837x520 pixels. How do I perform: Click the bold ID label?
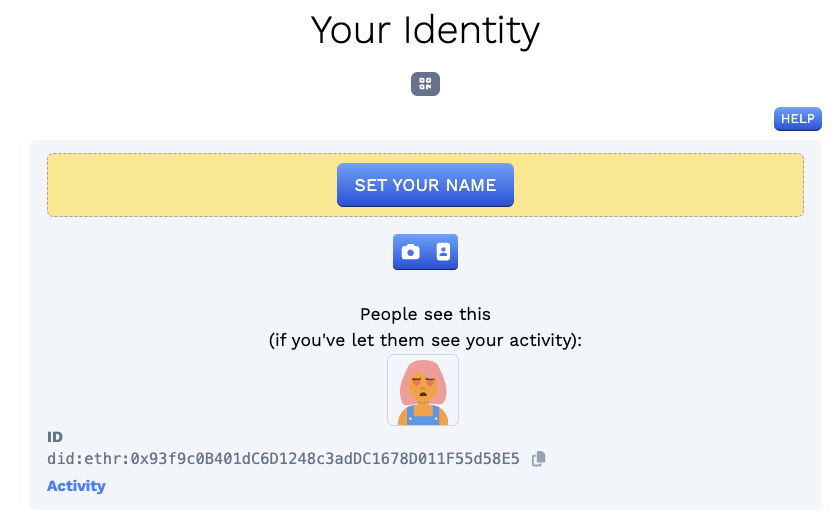coord(55,437)
